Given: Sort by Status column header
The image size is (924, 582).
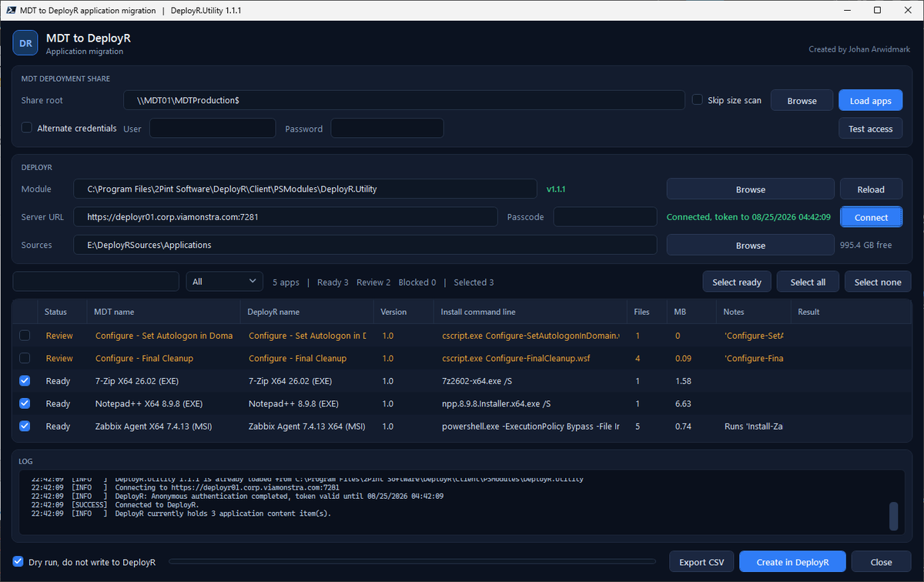Looking at the screenshot, I should pos(61,312).
